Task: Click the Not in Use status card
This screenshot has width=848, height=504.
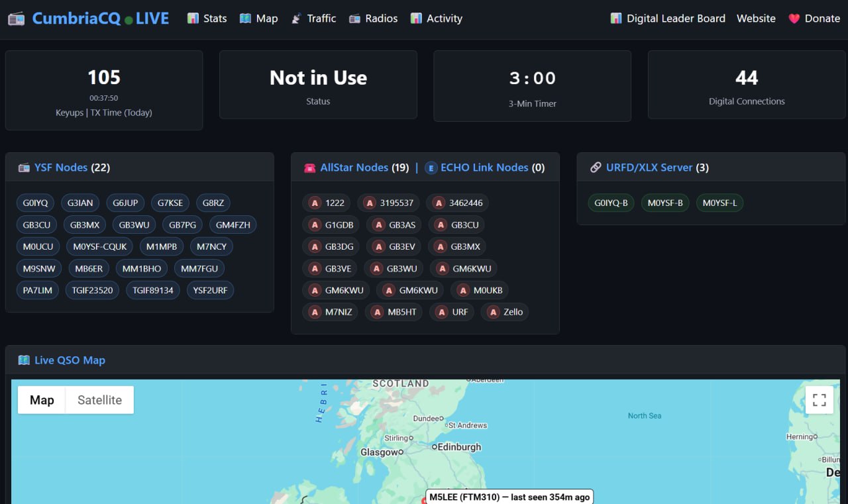Action: [x=318, y=85]
